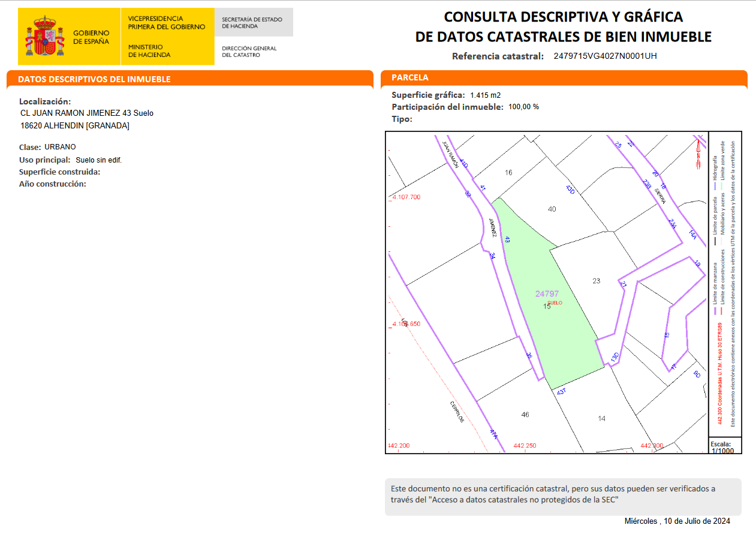Click the Ministerio de Hacienda yellow banner

pos(166,37)
